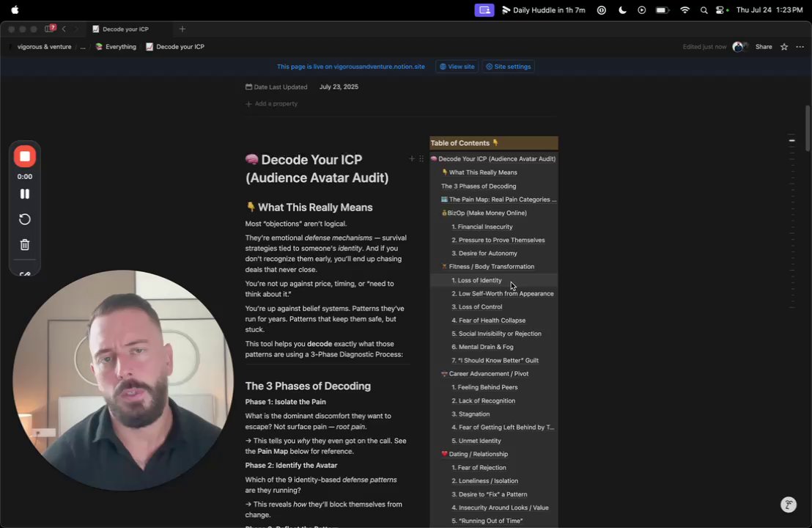Jump to What This Really Means in contents
812x528 pixels.
click(483, 172)
